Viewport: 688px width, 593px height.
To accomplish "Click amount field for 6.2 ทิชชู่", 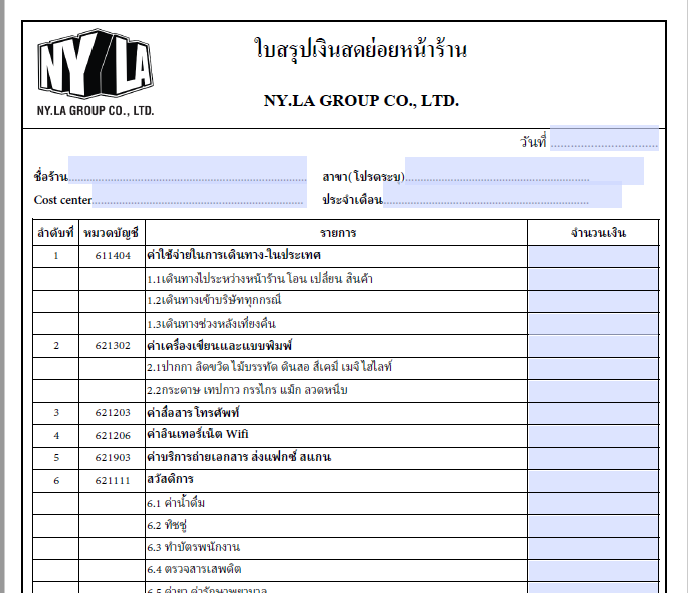I will click(593, 526).
